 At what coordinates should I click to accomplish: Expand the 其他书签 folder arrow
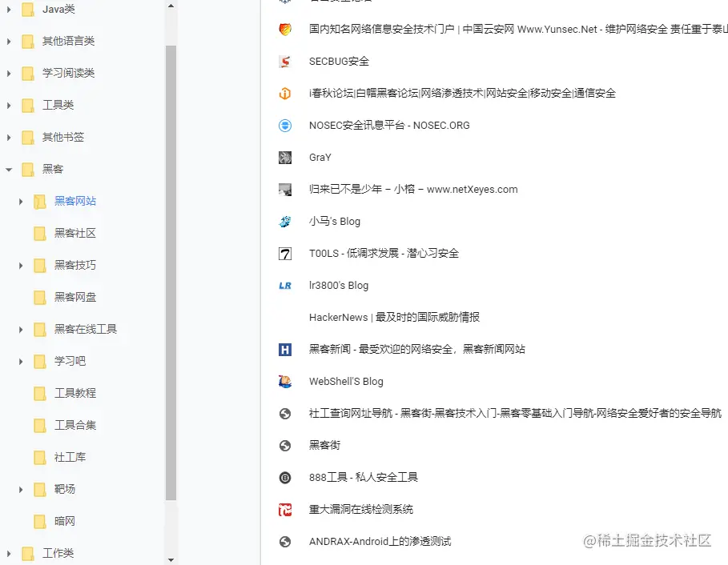coord(9,138)
